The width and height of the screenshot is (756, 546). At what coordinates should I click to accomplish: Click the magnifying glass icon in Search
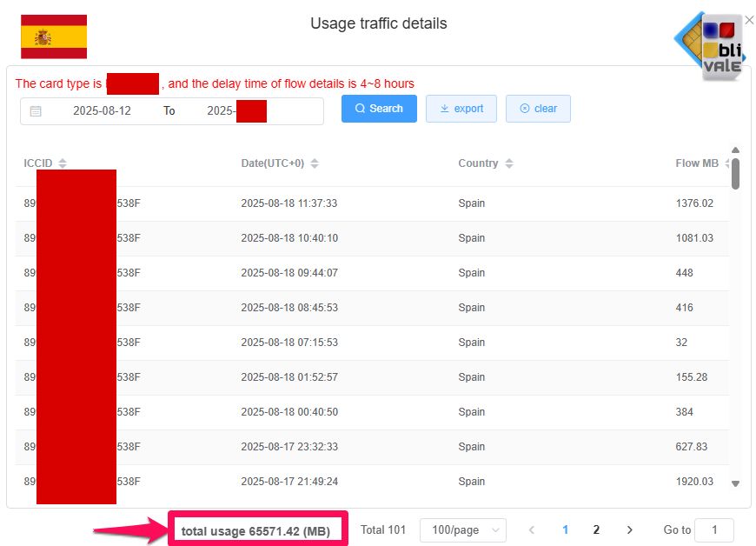click(358, 108)
